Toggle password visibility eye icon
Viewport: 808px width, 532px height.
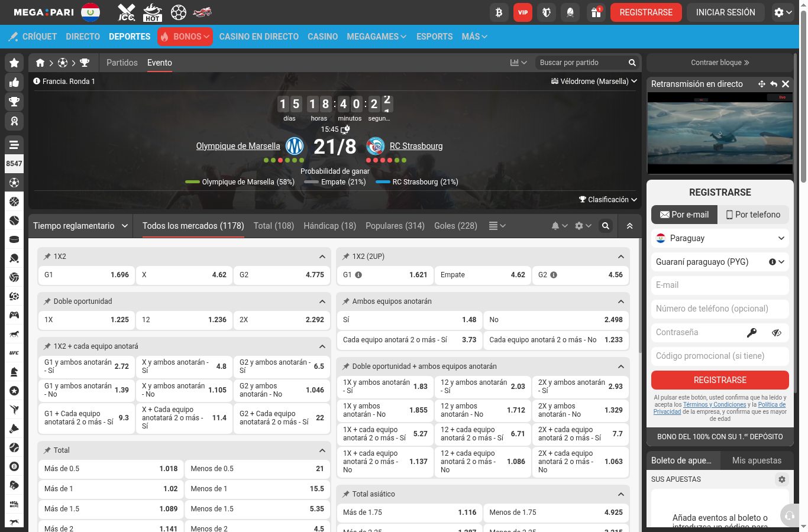pos(777,333)
